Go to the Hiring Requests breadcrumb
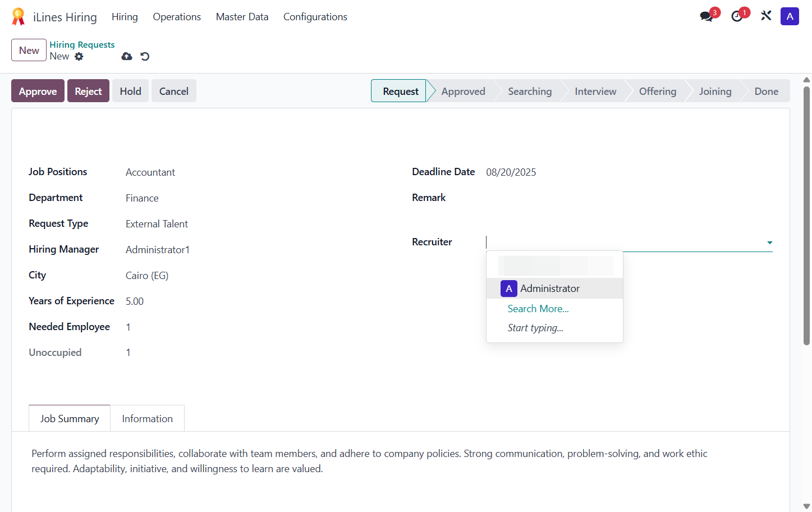This screenshot has height=512, width=812. click(x=82, y=44)
